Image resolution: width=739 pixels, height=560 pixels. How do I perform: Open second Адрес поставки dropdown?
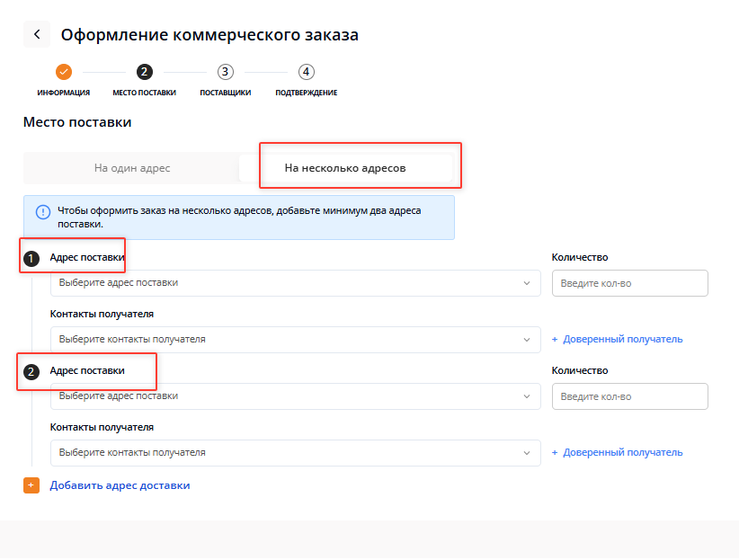[x=295, y=396]
